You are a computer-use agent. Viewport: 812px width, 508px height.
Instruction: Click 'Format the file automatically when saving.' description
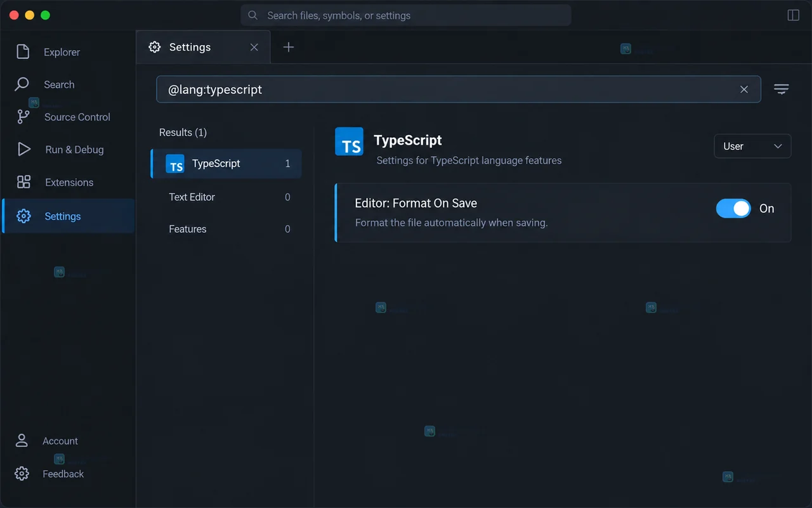point(451,223)
